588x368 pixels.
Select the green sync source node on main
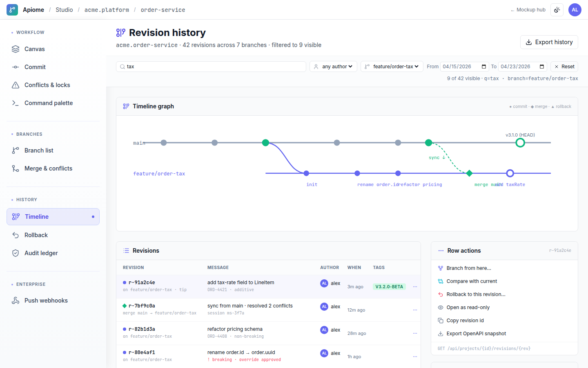click(428, 143)
